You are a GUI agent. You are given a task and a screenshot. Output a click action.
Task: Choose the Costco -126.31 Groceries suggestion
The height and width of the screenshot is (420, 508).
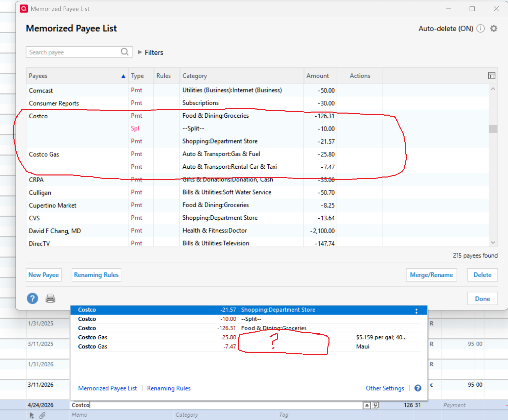249,328
